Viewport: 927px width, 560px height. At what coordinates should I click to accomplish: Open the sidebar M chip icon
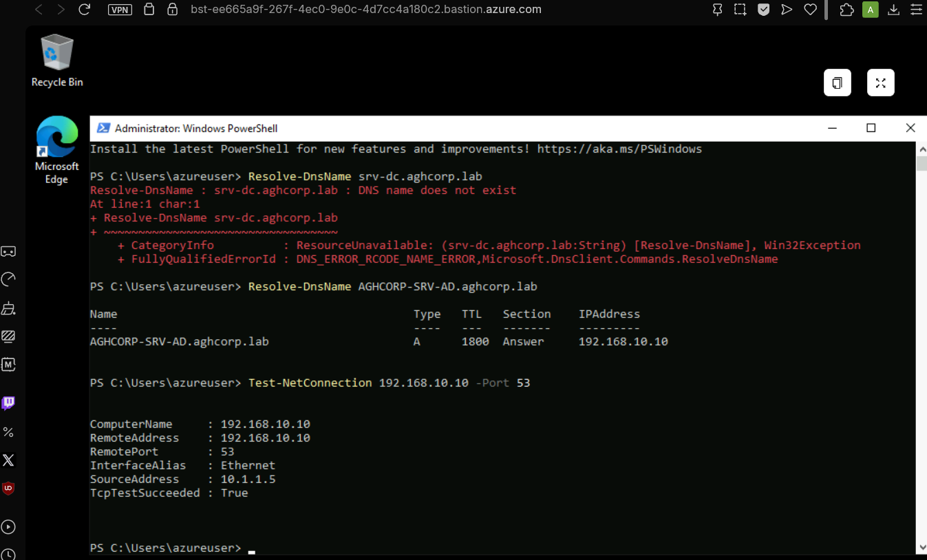point(8,365)
